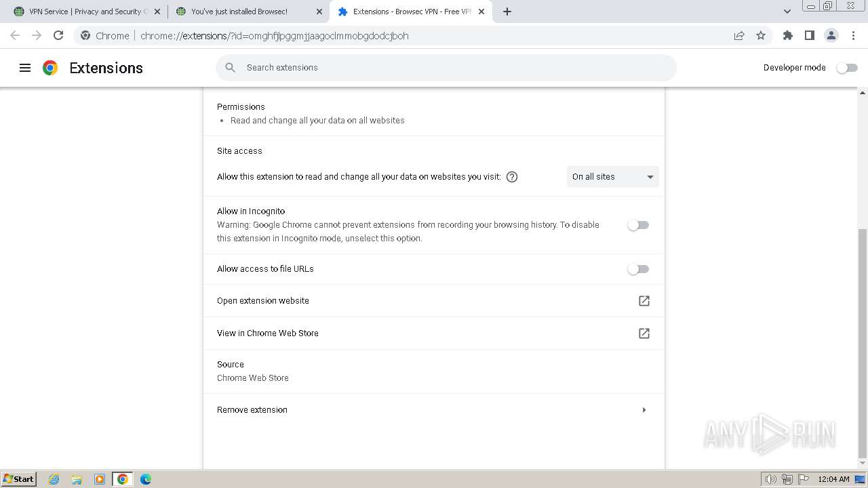
Task: Toggle Allow in Incognito switch
Action: [638, 225]
